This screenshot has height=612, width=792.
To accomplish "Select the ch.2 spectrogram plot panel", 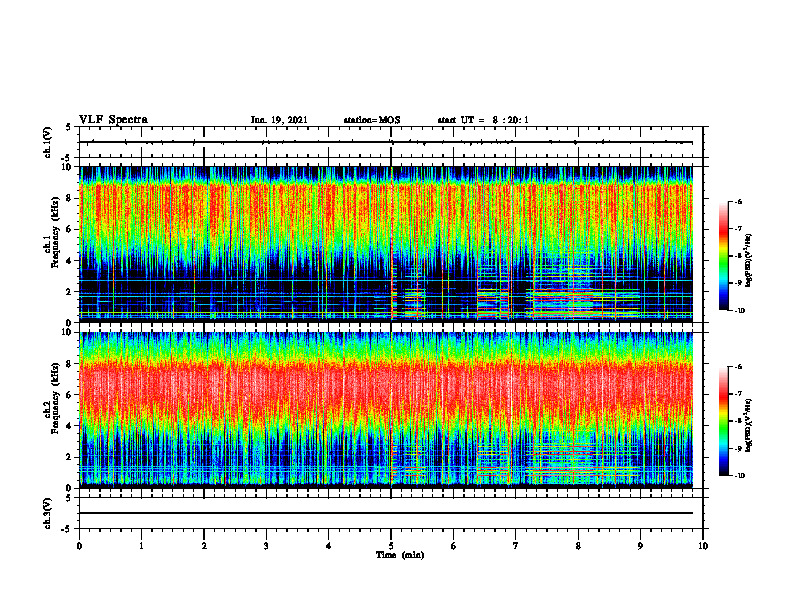I will tap(386, 410).
